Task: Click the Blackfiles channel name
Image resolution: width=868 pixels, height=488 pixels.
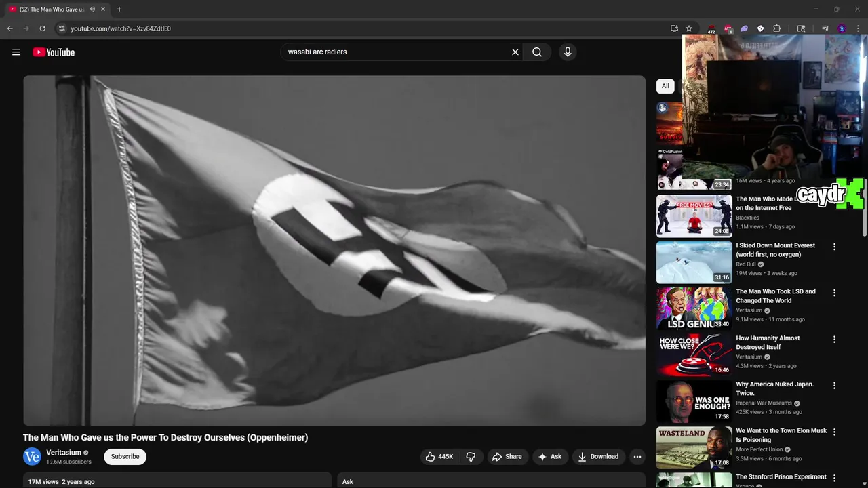Action: coord(748,218)
